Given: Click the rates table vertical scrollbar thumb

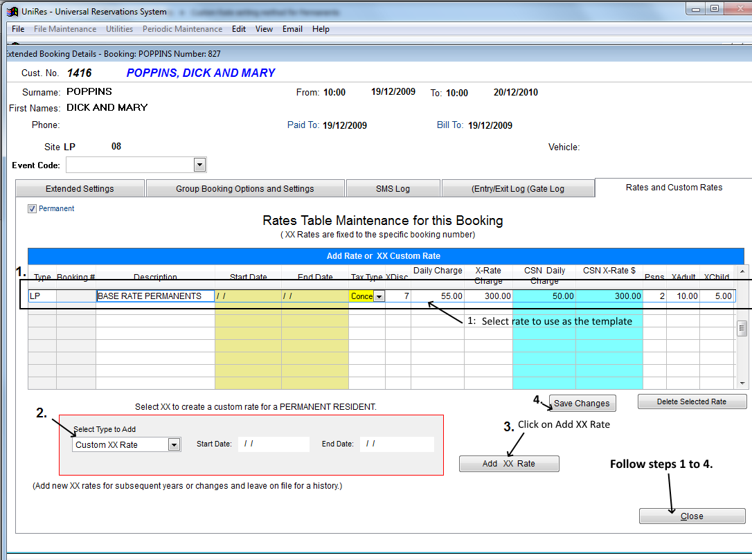Looking at the screenshot, I should click(x=742, y=328).
